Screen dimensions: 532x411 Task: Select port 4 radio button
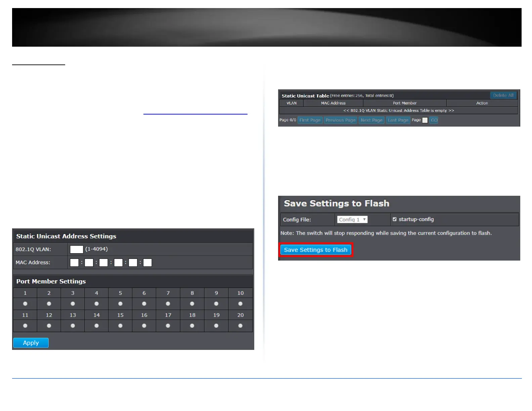(97, 304)
